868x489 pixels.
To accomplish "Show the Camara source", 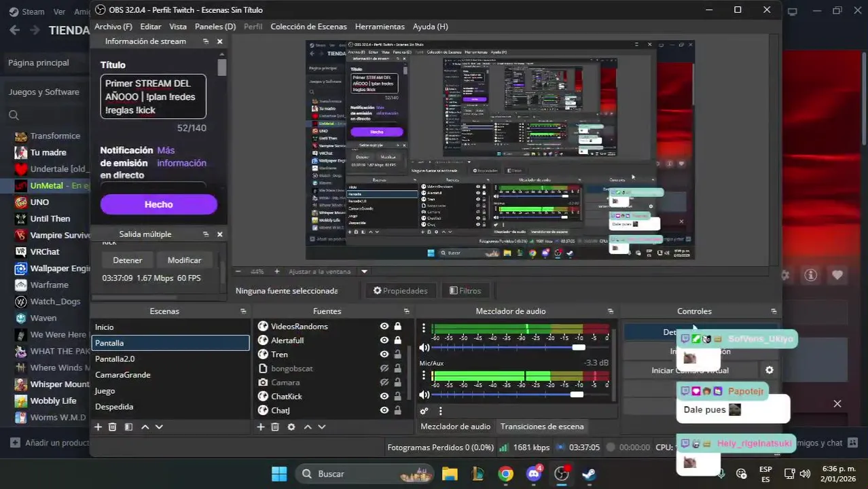I will point(384,382).
